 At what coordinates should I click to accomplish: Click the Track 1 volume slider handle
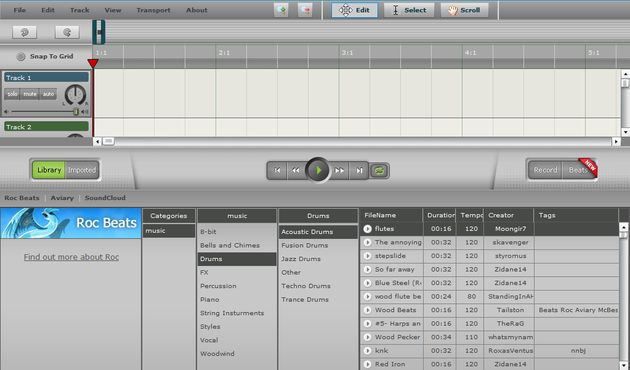click(75, 112)
